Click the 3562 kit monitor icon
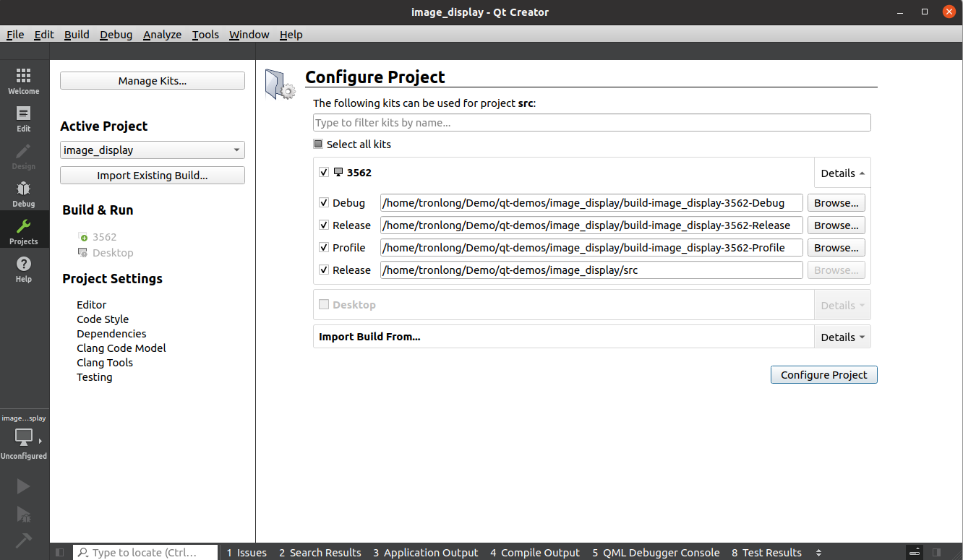 (338, 173)
